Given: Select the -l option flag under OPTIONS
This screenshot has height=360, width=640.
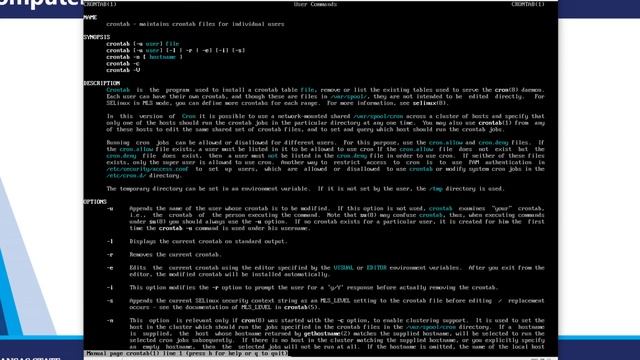Looking at the screenshot, I should click(110, 242).
